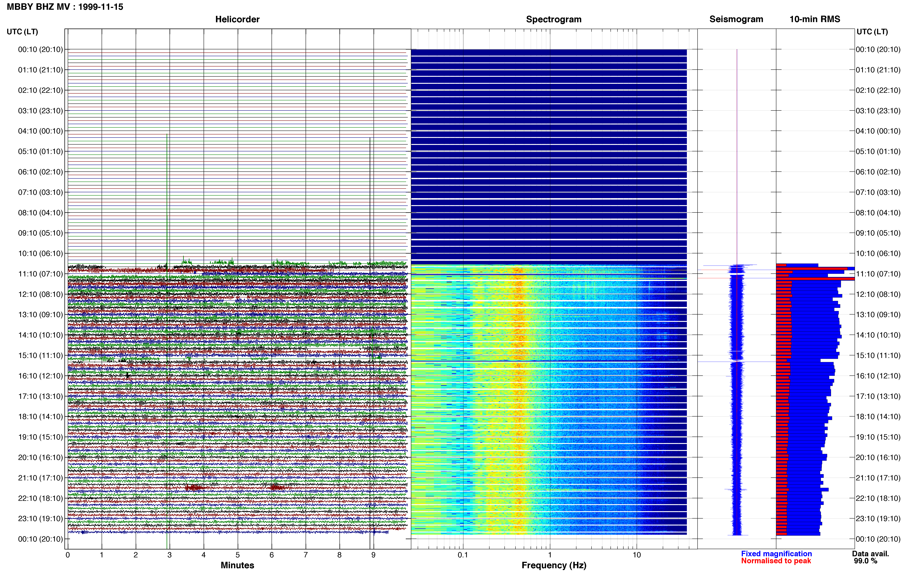Click the red 'Normalised to peak' legend text
Image resolution: width=924 pixels, height=578 pixels.
click(x=776, y=561)
